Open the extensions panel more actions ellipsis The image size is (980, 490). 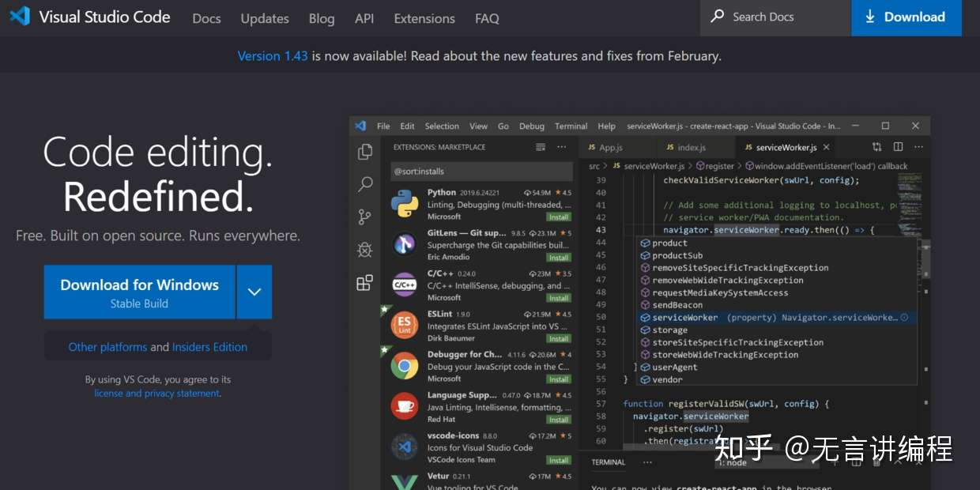[561, 147]
